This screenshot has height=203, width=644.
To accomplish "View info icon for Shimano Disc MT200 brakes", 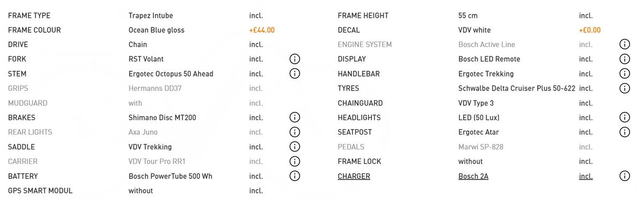I will [295, 117].
